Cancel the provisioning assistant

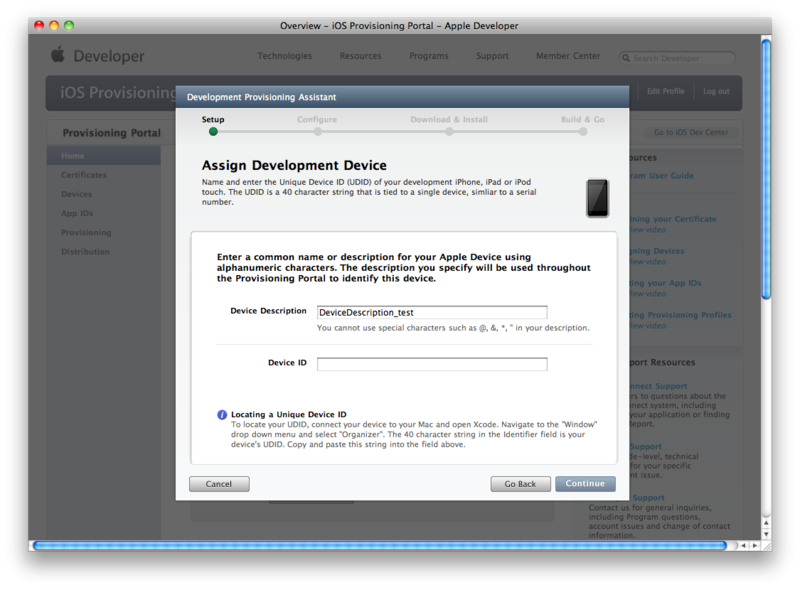click(x=219, y=484)
